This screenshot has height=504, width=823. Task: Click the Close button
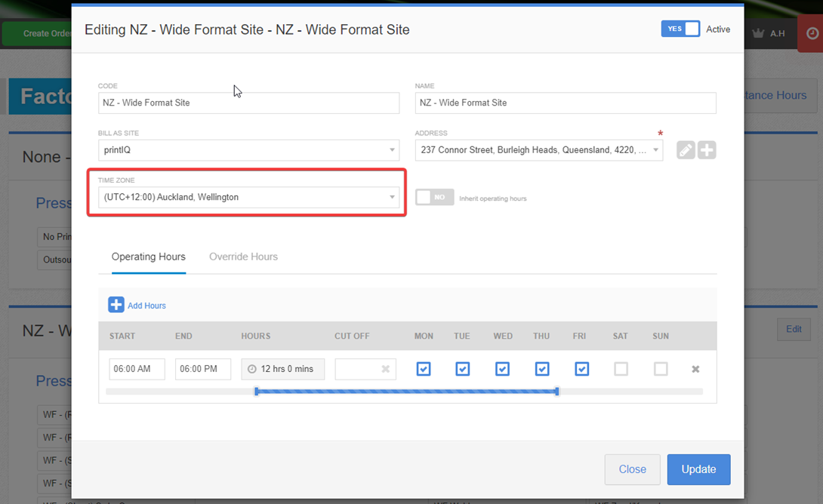point(633,469)
